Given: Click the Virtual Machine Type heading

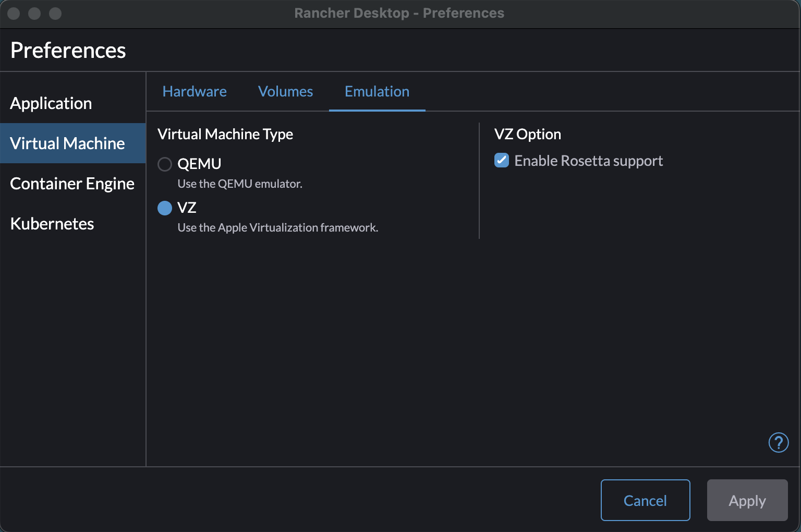Looking at the screenshot, I should [225, 134].
